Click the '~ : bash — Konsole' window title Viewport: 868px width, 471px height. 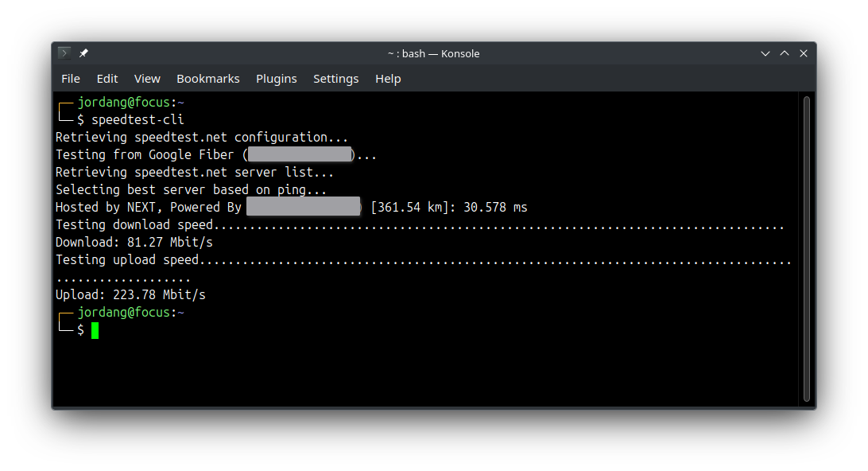tap(433, 54)
